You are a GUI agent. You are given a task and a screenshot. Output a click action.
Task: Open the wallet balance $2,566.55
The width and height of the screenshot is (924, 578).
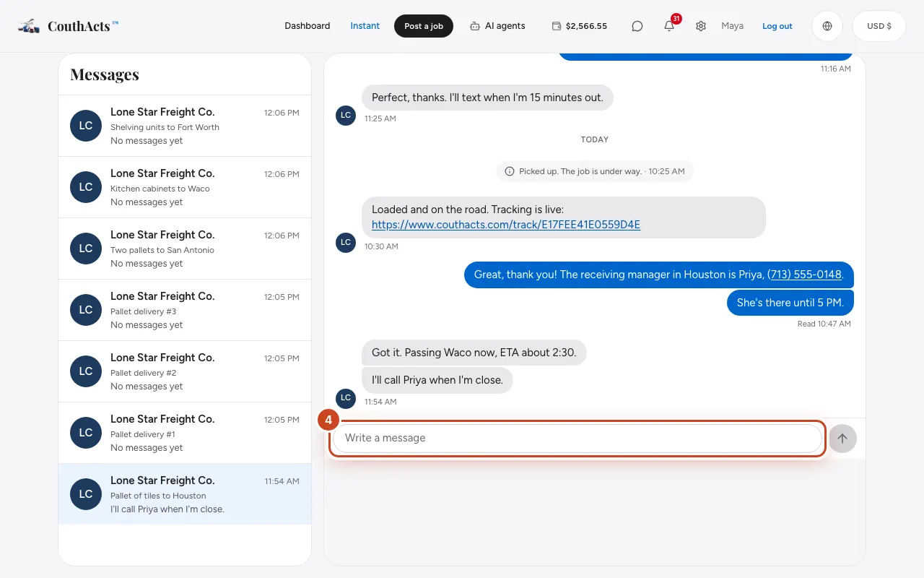580,26
